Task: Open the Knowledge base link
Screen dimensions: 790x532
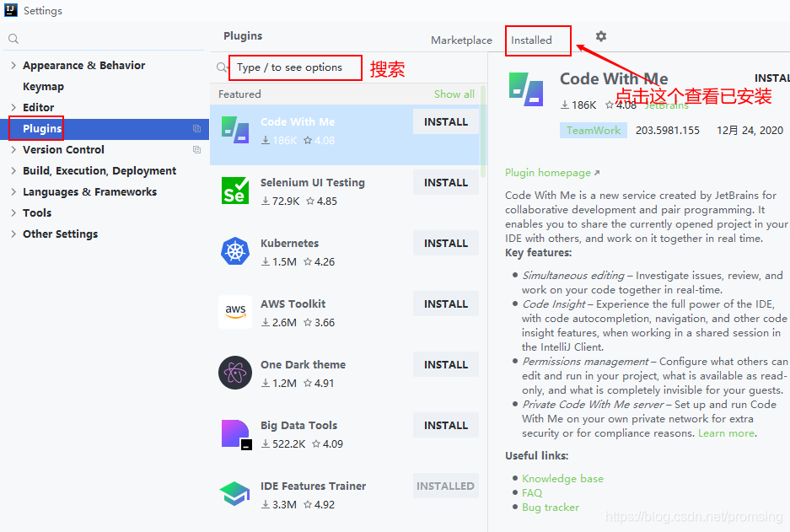Action: (x=562, y=479)
